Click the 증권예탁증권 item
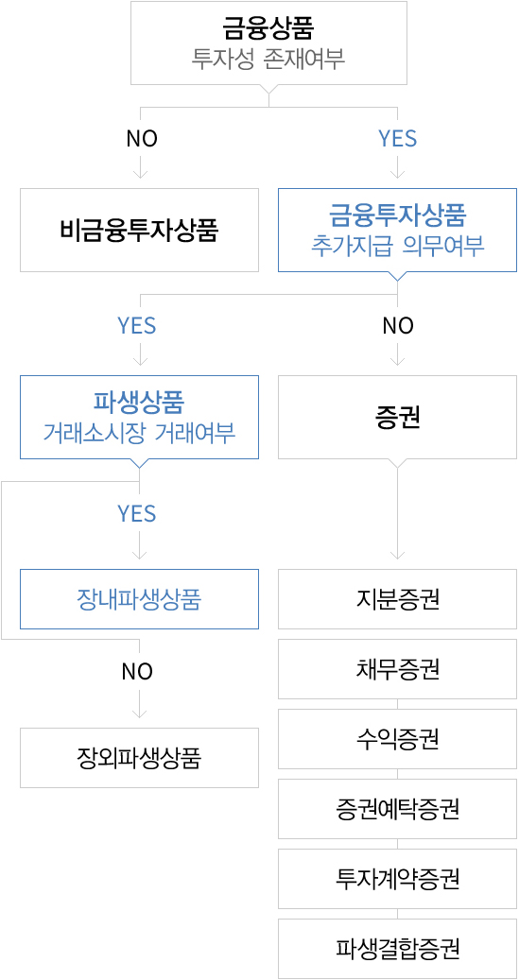Screen dimensions: 519x980 click(398, 809)
